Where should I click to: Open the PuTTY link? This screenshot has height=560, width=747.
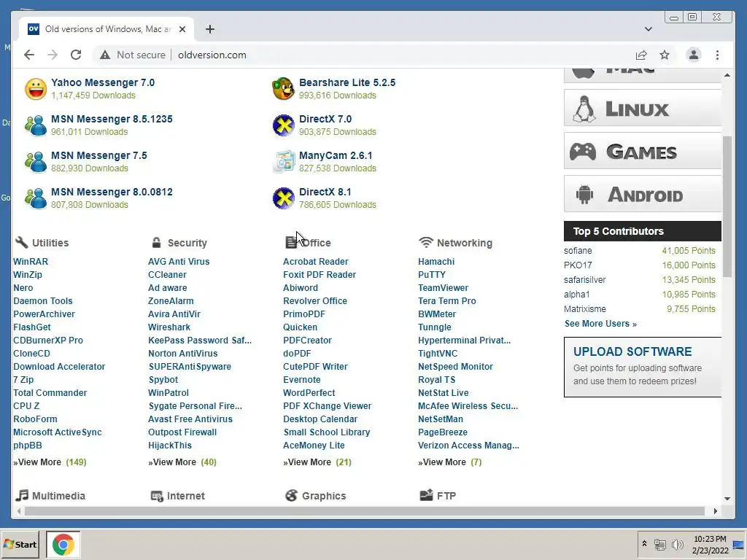click(x=432, y=275)
